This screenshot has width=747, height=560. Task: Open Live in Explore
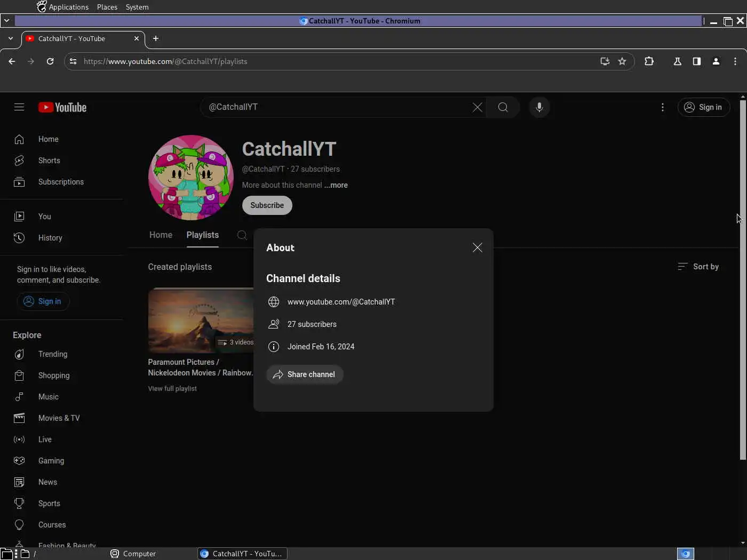click(x=61, y=439)
